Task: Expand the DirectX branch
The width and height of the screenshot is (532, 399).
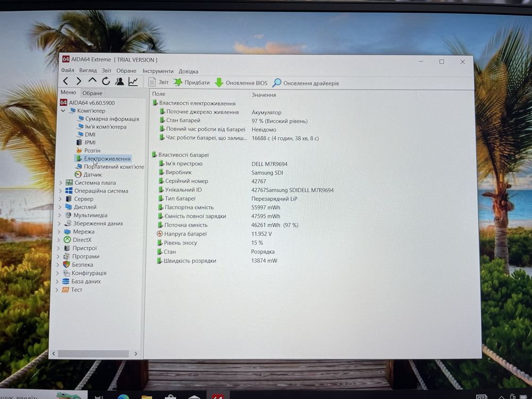Action: 59,239
